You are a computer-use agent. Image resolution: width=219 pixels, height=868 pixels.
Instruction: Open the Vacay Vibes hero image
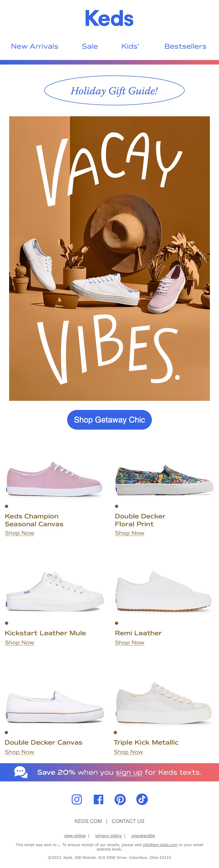(x=109, y=258)
